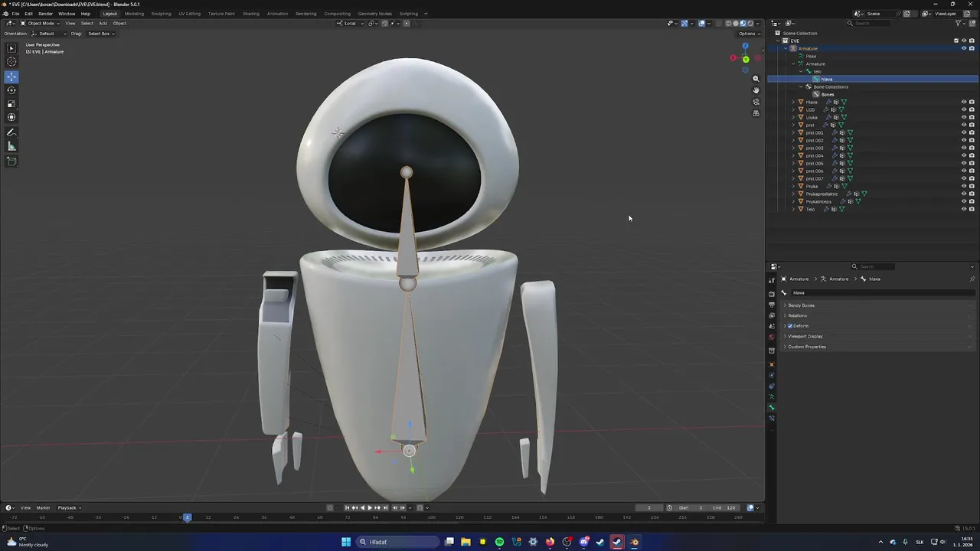This screenshot has width=980, height=551.
Task: Collapse the Bone Collections tree item
Action: tap(801, 86)
